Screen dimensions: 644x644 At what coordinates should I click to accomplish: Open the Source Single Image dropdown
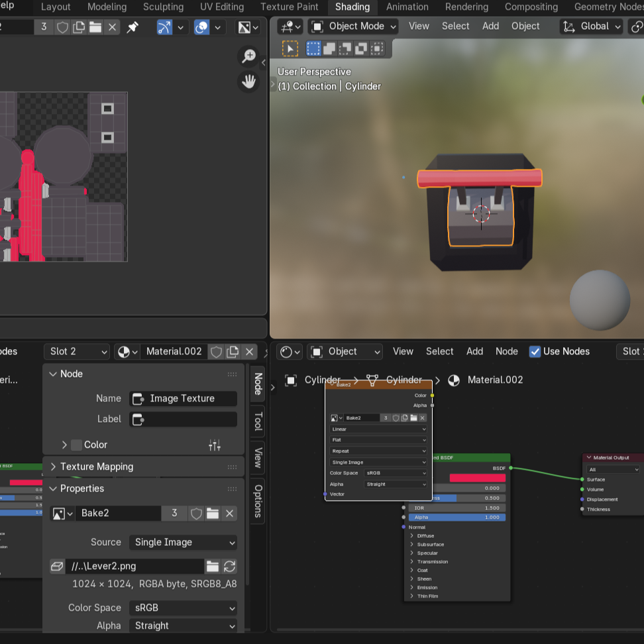click(183, 543)
